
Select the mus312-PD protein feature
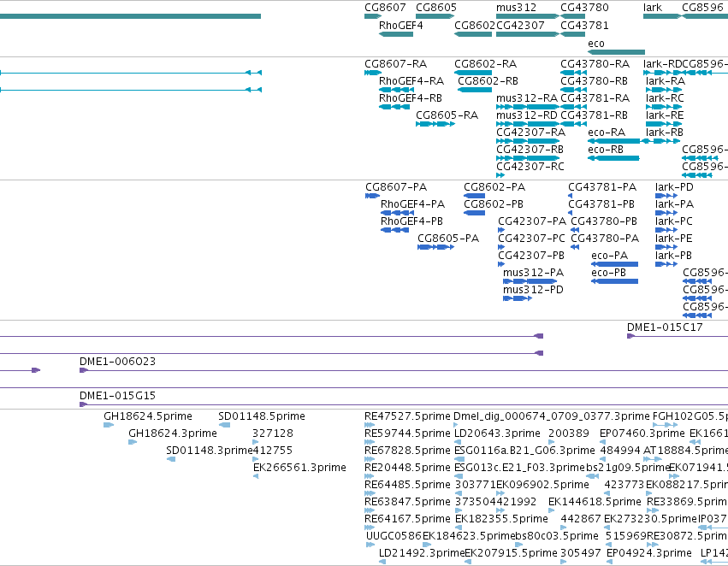pyautogui.click(x=518, y=298)
